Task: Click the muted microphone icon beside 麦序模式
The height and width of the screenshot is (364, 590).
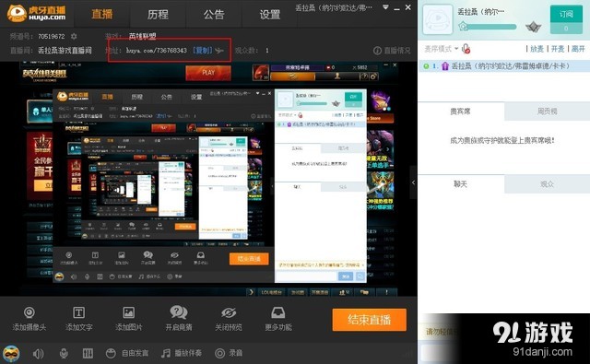Action: [x=466, y=49]
